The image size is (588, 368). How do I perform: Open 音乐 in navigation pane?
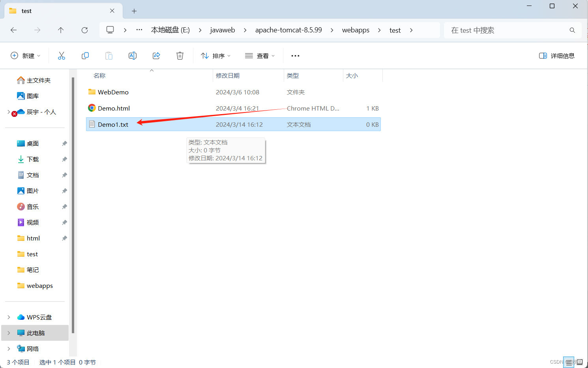(x=33, y=207)
